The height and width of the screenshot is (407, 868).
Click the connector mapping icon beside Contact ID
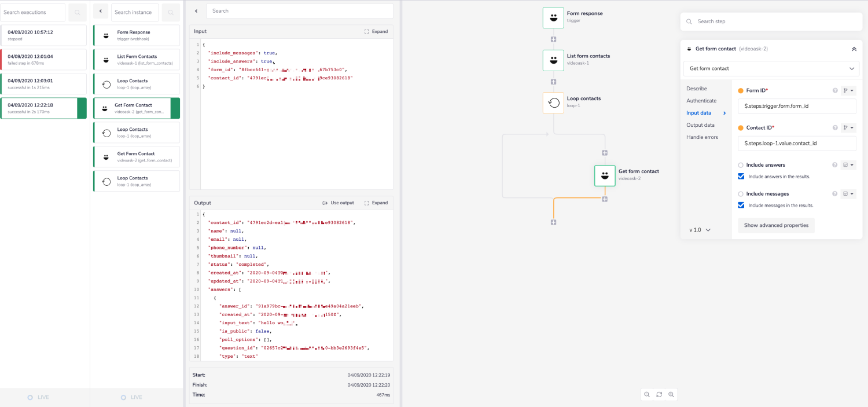pyautogui.click(x=847, y=127)
